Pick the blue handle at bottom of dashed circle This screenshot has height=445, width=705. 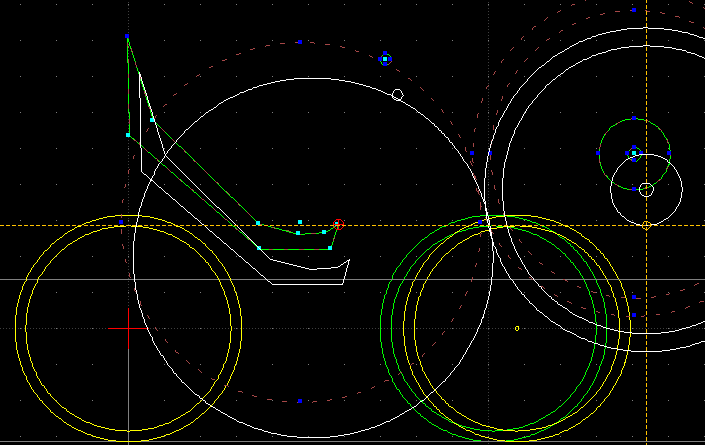coord(298,401)
